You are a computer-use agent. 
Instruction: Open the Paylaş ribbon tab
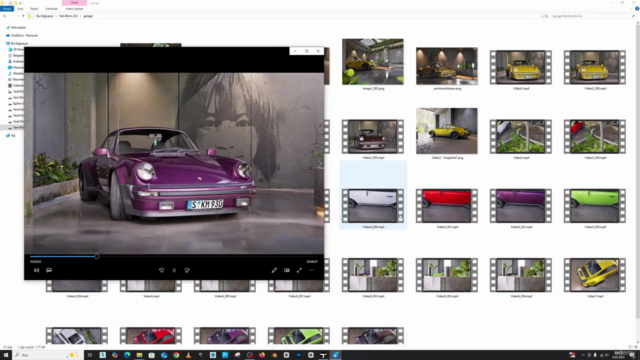click(34, 9)
